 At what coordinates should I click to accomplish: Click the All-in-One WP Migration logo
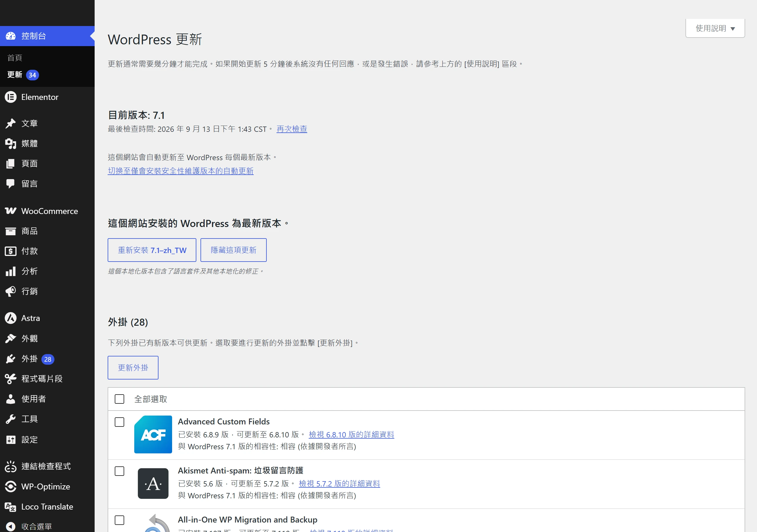tap(157, 523)
